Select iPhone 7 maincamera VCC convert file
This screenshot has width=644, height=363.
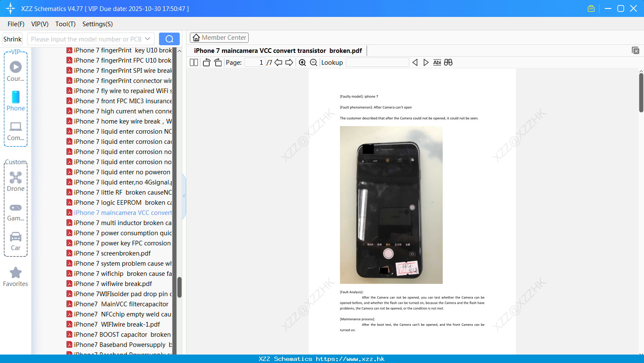(119, 213)
